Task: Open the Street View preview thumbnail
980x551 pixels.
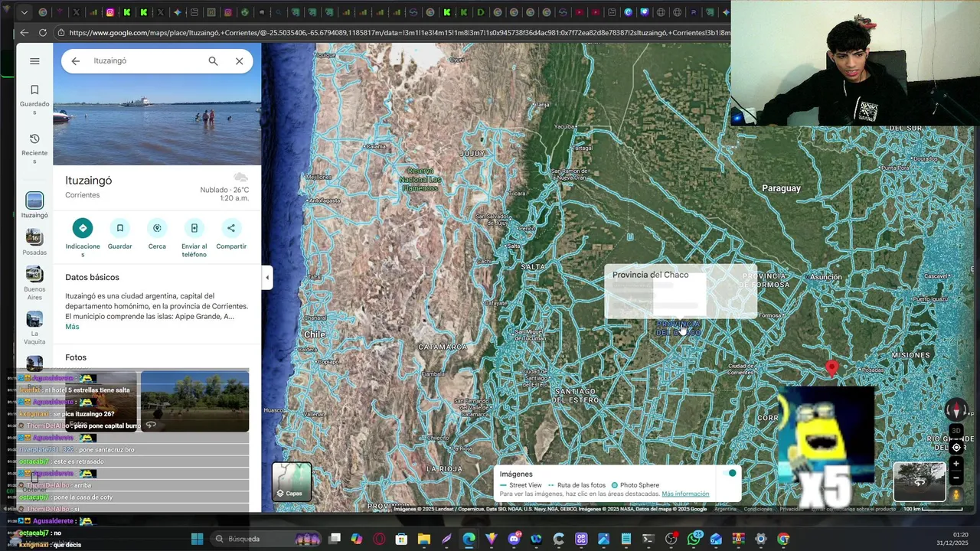Action: [920, 481]
